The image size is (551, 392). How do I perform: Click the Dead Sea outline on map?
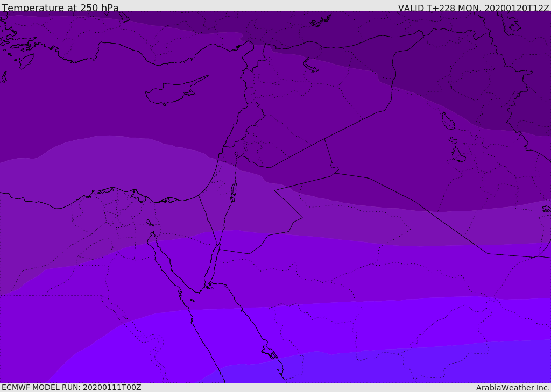234,190
